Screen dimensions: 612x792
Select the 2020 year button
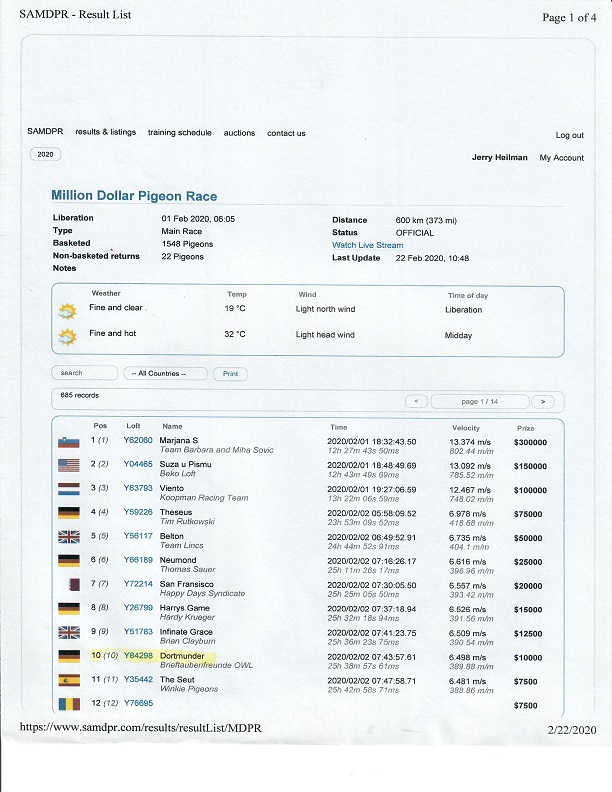point(44,155)
